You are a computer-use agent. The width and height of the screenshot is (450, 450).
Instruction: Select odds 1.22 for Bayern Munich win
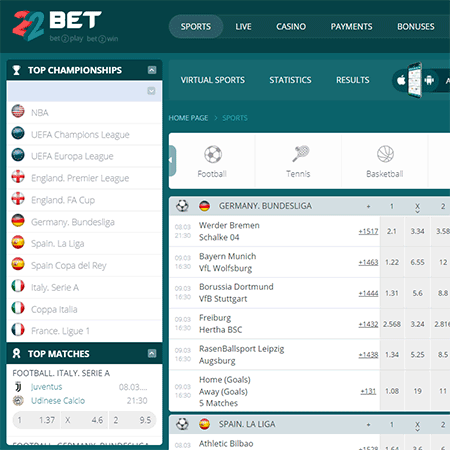click(392, 262)
